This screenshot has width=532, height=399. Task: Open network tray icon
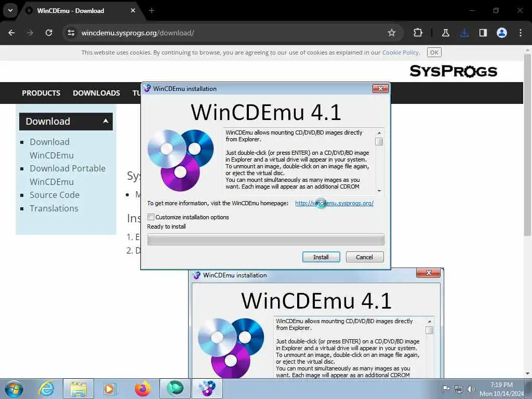(459, 389)
